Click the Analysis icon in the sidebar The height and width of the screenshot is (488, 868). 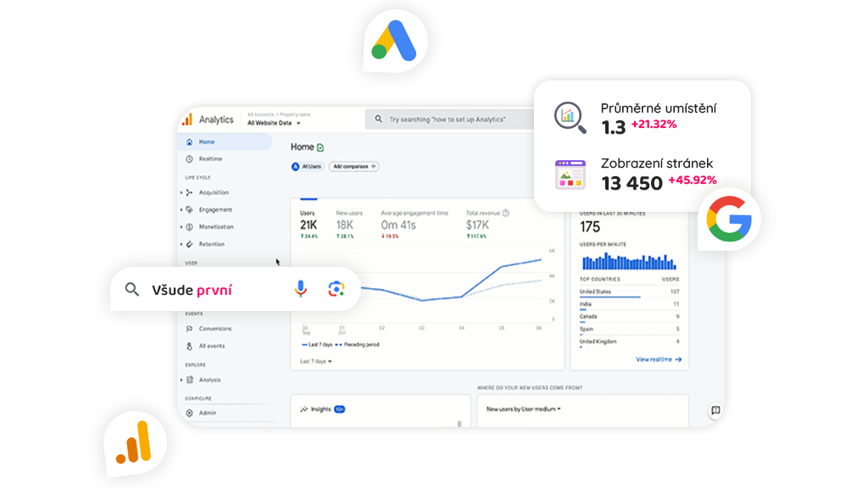[190, 380]
